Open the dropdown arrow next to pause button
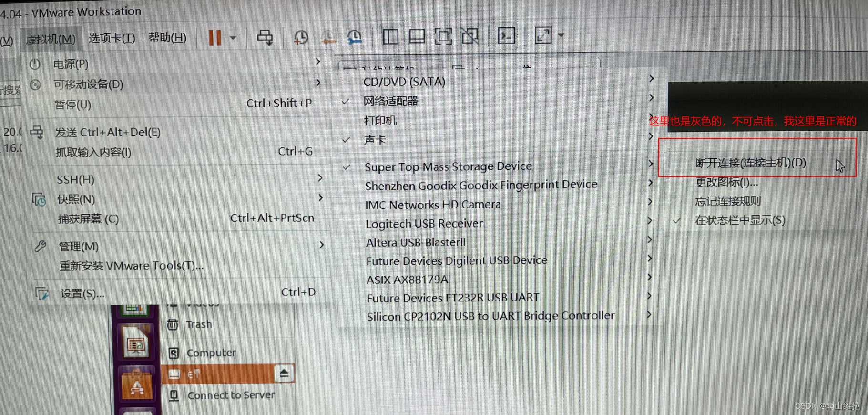This screenshot has width=868, height=415. (x=233, y=38)
